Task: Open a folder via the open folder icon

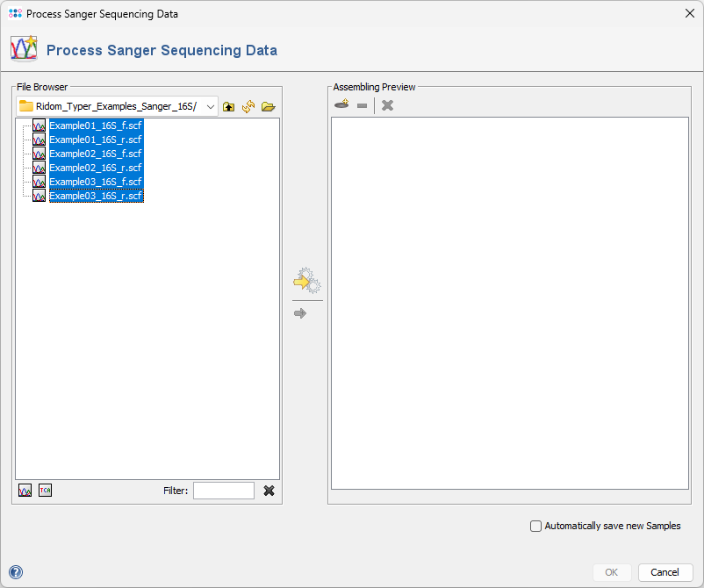Action: click(x=268, y=106)
